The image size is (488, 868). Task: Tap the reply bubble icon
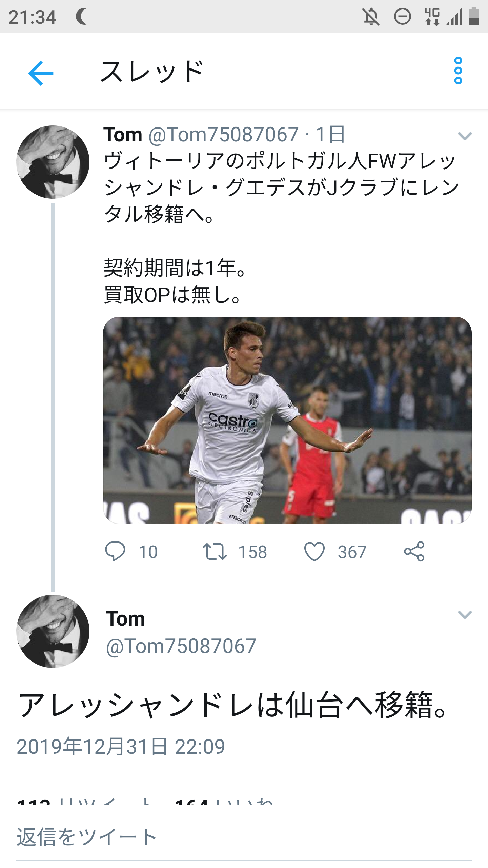[x=115, y=551]
